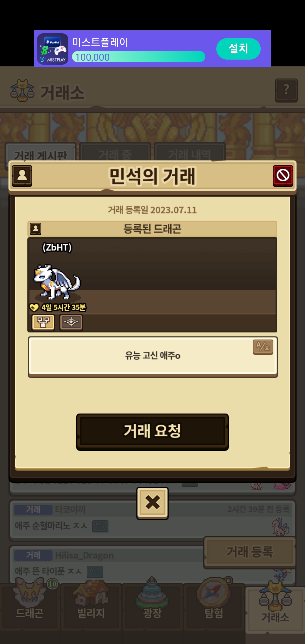Switch to the 거래 내역 tab
Screen dimensions: 305x644
pyautogui.click(x=189, y=154)
